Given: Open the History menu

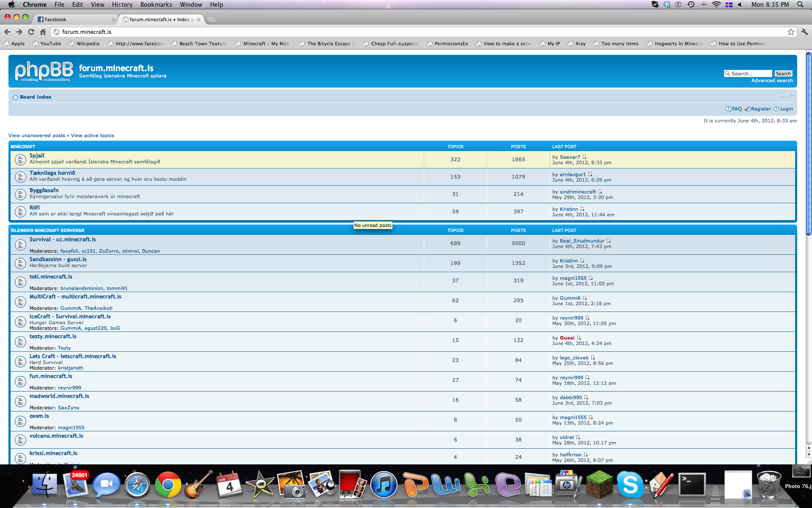Looking at the screenshot, I should pos(122,5).
